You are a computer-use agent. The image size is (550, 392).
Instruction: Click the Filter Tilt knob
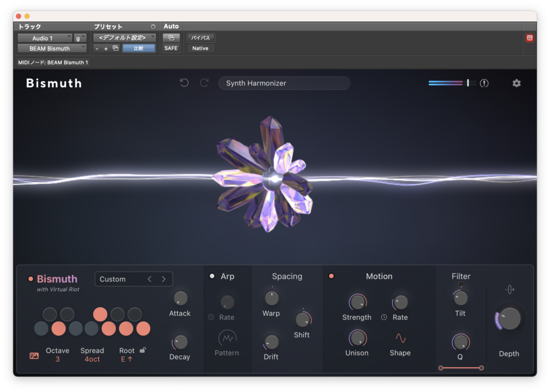pyautogui.click(x=460, y=299)
